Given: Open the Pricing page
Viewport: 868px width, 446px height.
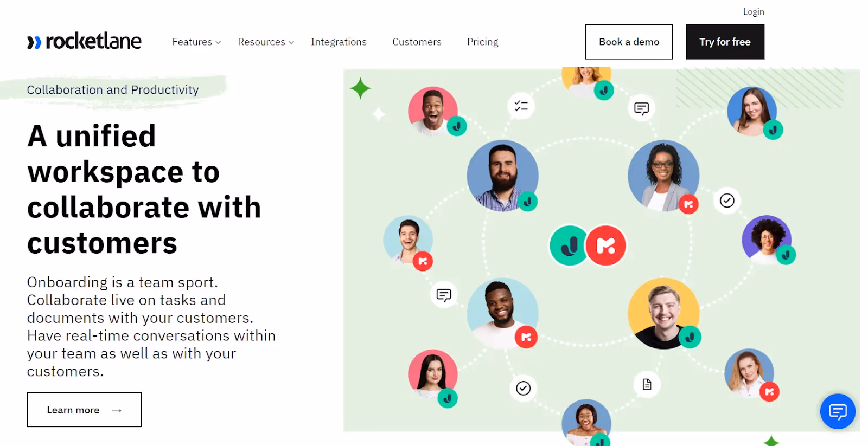Looking at the screenshot, I should pyautogui.click(x=482, y=42).
